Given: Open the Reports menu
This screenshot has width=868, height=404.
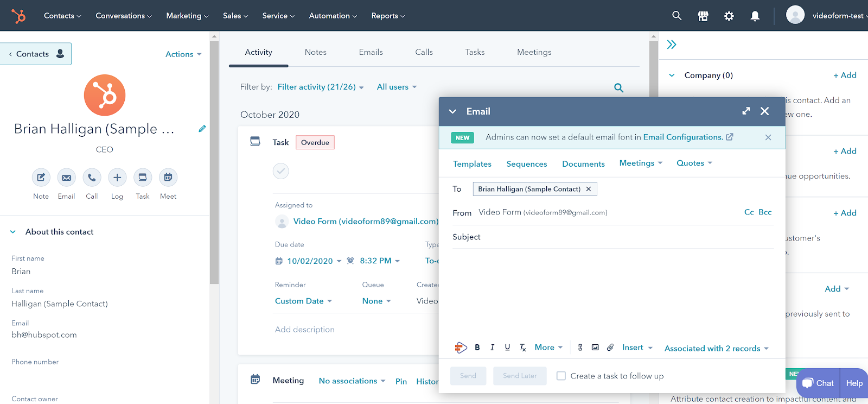Looking at the screenshot, I should coord(388,16).
